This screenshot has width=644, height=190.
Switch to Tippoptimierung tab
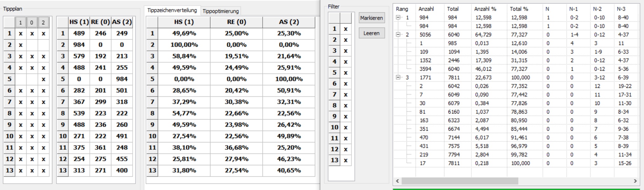[221, 11]
